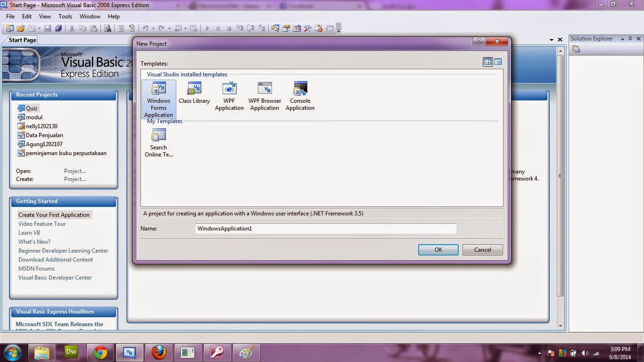Open the Properties Window toolbar icon
The height and width of the screenshot is (362, 644).
(x=286, y=28)
